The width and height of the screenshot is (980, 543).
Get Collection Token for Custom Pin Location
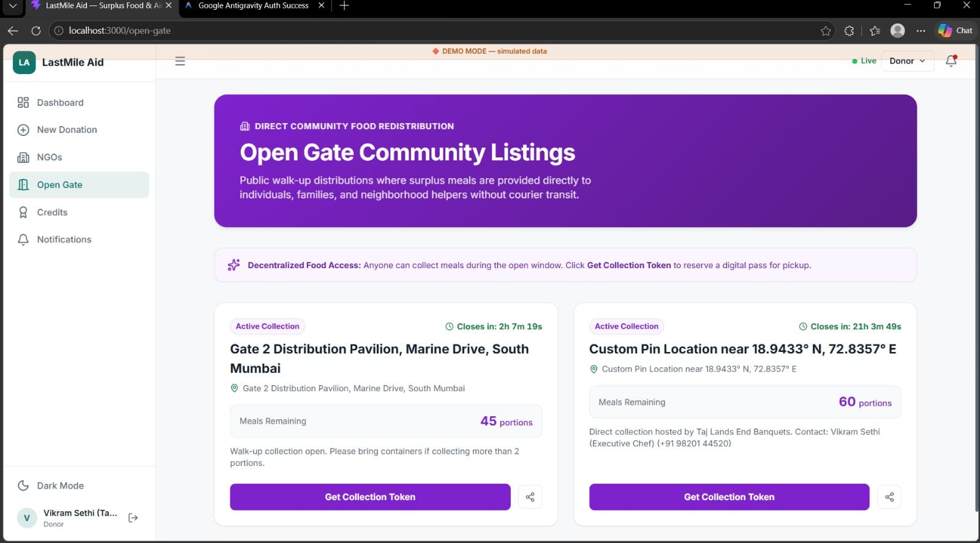pyautogui.click(x=729, y=497)
